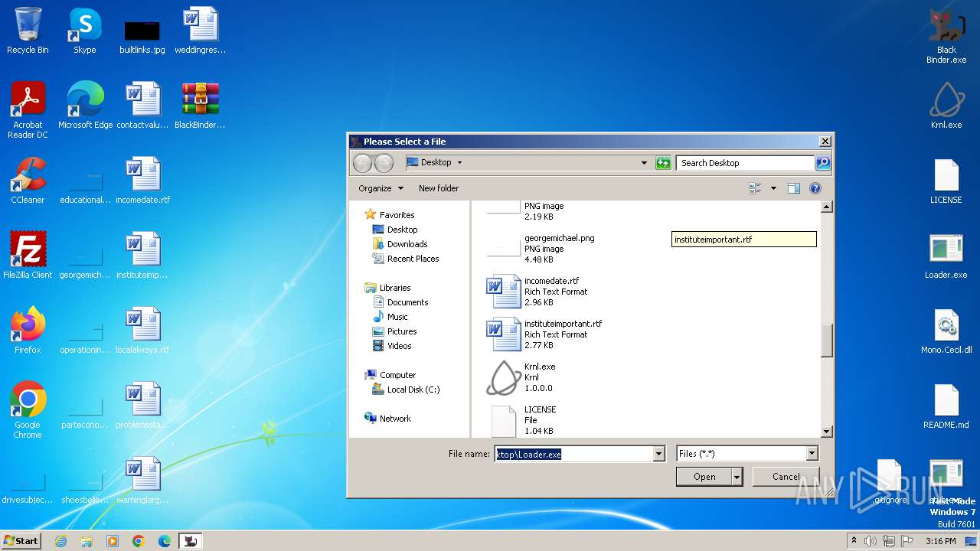Click the Open button
Screen dimensions: 980x551
(x=704, y=477)
